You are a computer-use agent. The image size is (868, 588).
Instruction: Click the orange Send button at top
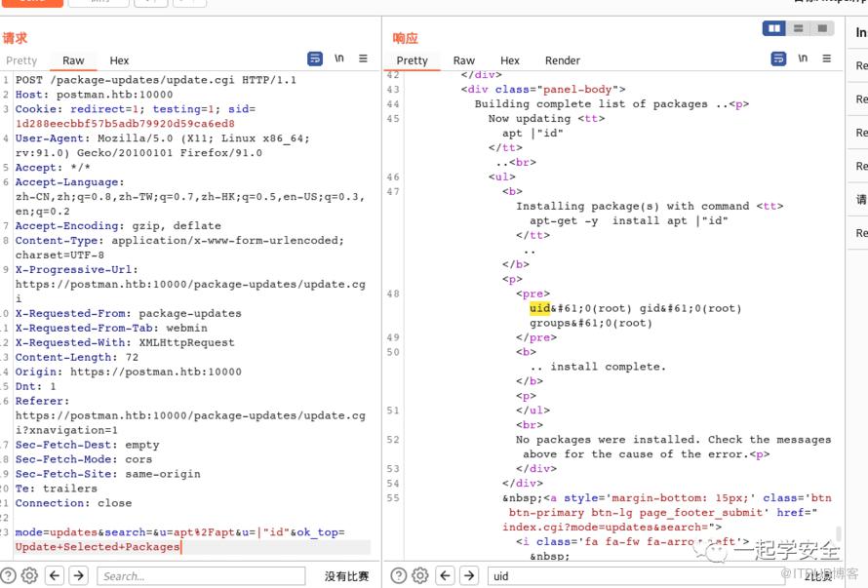[x=32, y=3]
